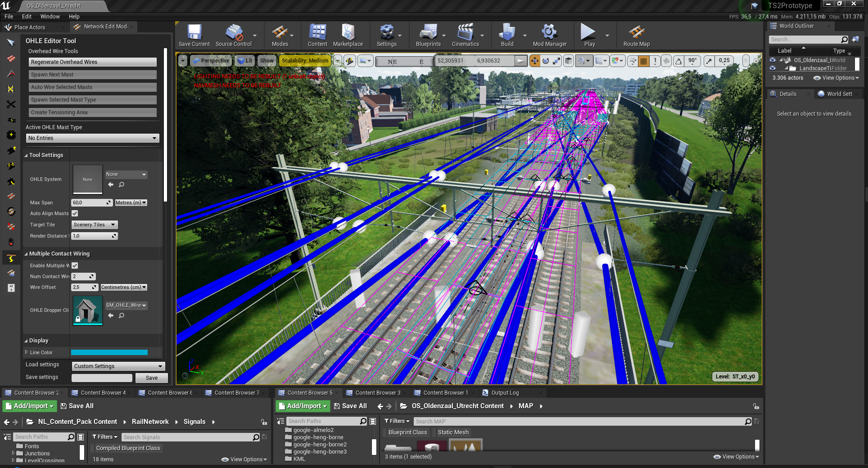Select the google-almelo2 folder
The image size is (868, 468).
[313, 430]
